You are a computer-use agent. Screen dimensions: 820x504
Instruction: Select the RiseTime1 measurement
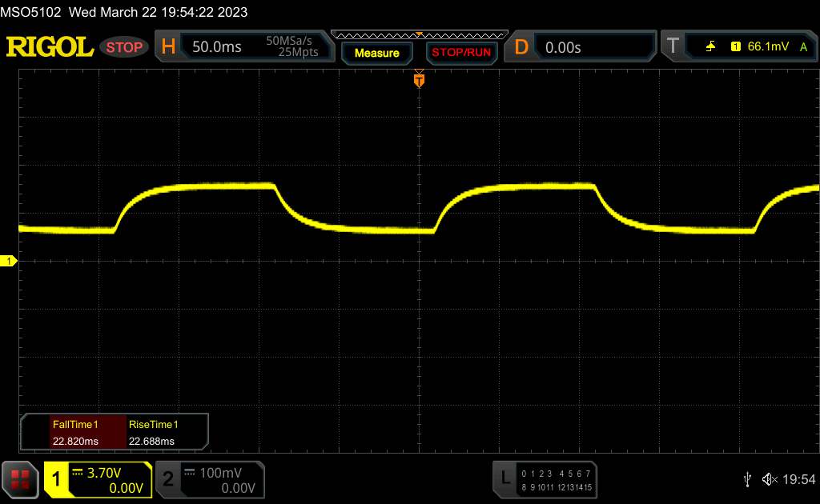(153, 425)
